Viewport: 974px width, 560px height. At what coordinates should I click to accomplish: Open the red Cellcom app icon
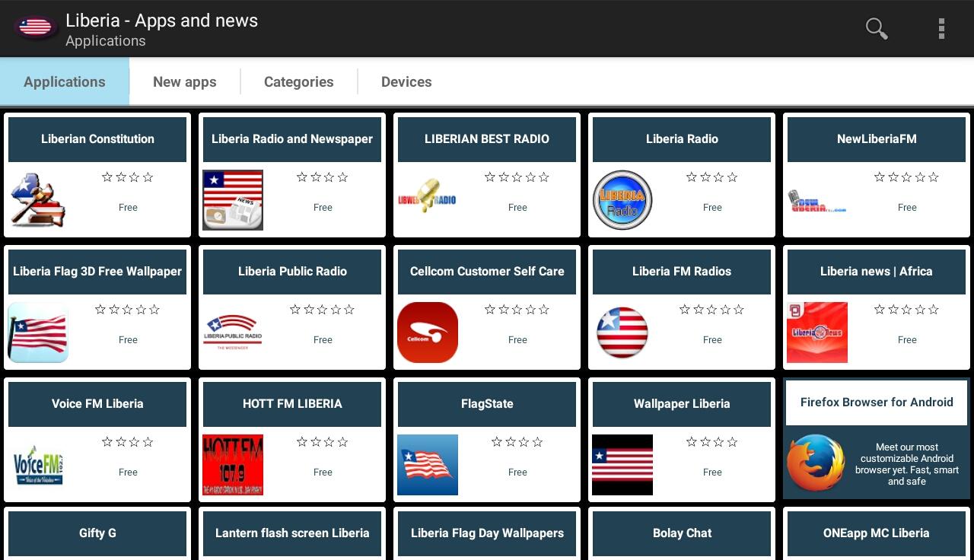point(428,332)
